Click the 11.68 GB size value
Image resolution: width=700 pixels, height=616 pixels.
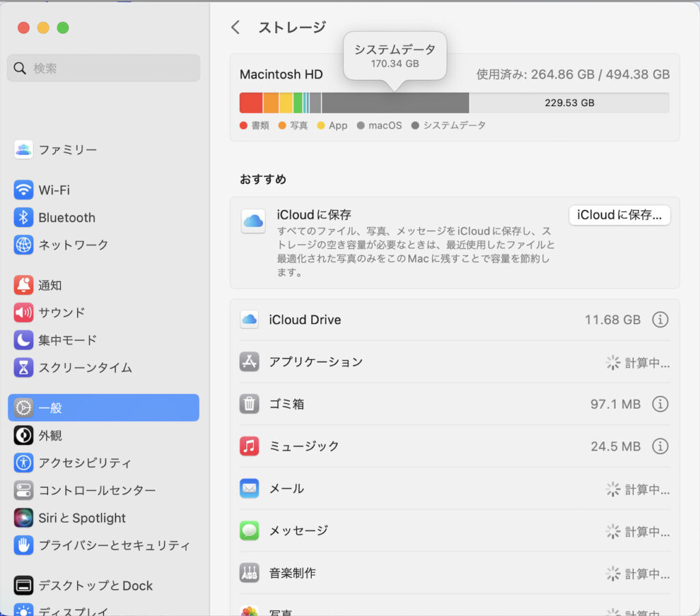(x=612, y=319)
